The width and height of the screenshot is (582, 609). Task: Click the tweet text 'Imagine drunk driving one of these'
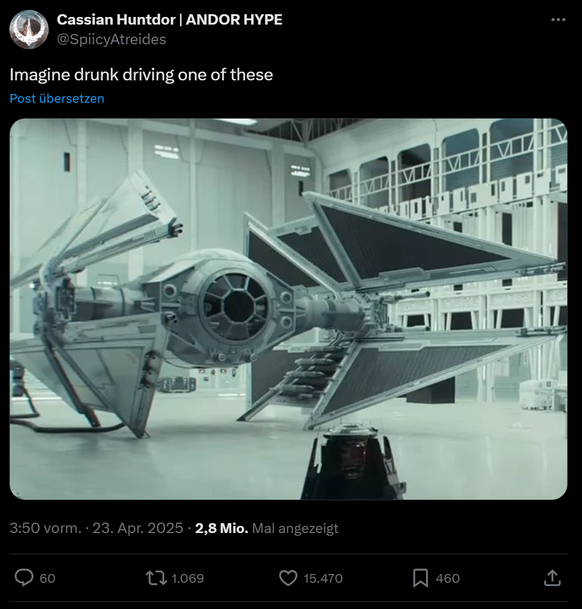pos(141,75)
